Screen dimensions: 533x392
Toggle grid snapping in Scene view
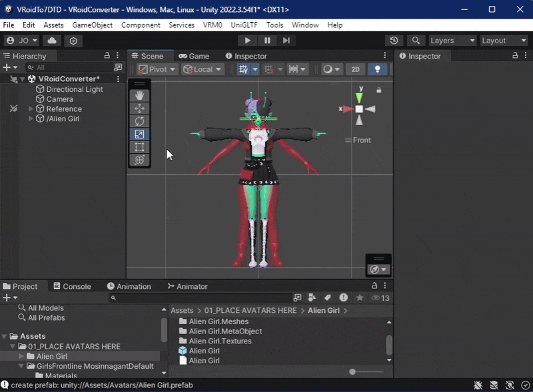pos(268,69)
